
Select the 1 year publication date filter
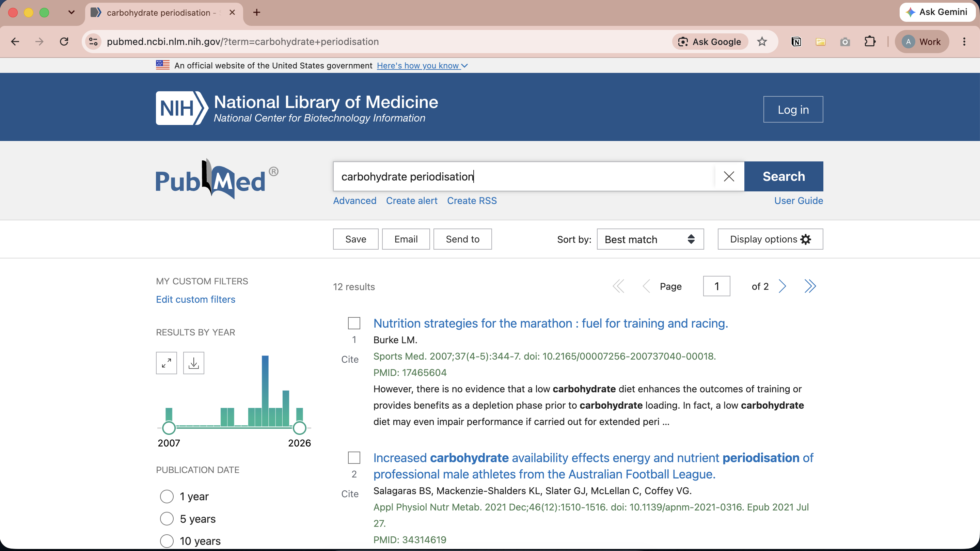coord(167,496)
